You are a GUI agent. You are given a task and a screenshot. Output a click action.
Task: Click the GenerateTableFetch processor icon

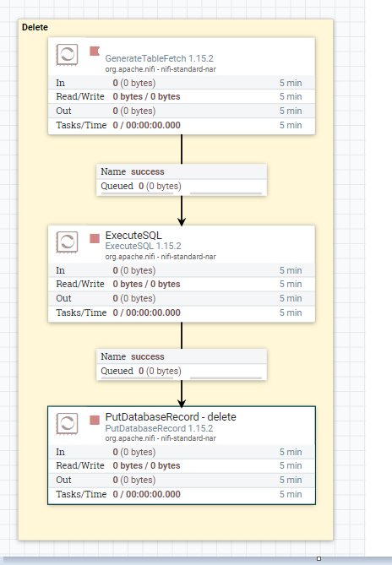click(x=67, y=55)
